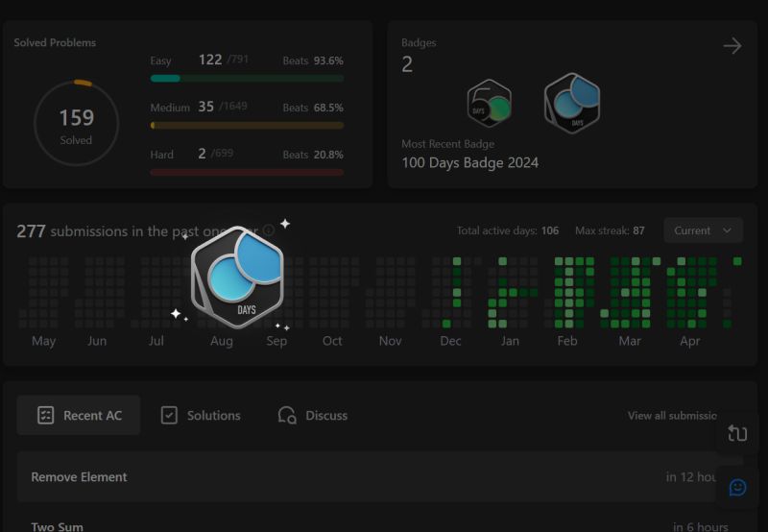This screenshot has width=768, height=532.
Task: Click the Feb month label in heatmap
Action: point(567,341)
